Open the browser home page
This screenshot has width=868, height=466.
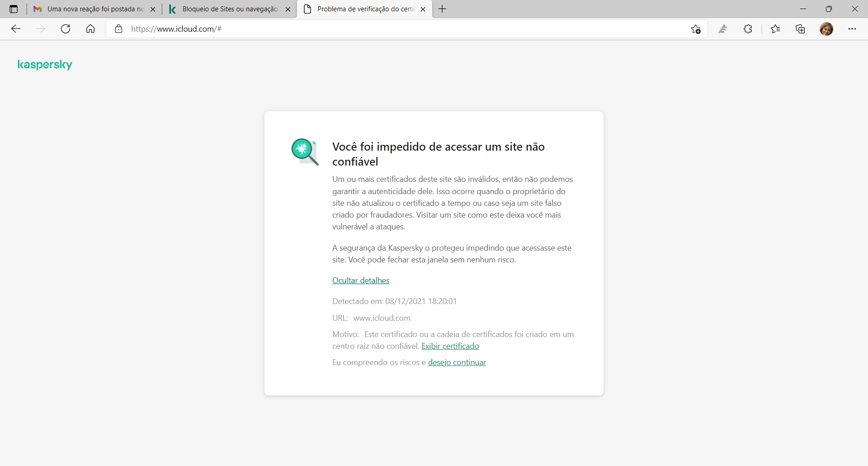click(90, 29)
